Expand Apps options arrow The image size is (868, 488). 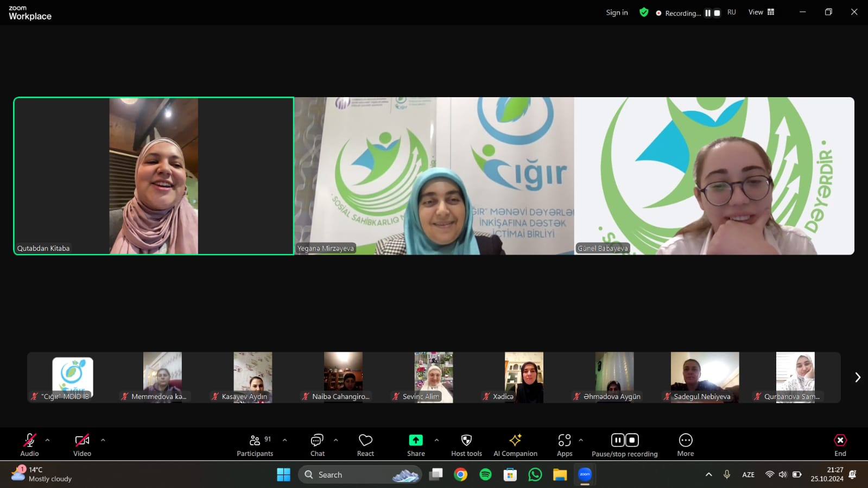coord(581,440)
